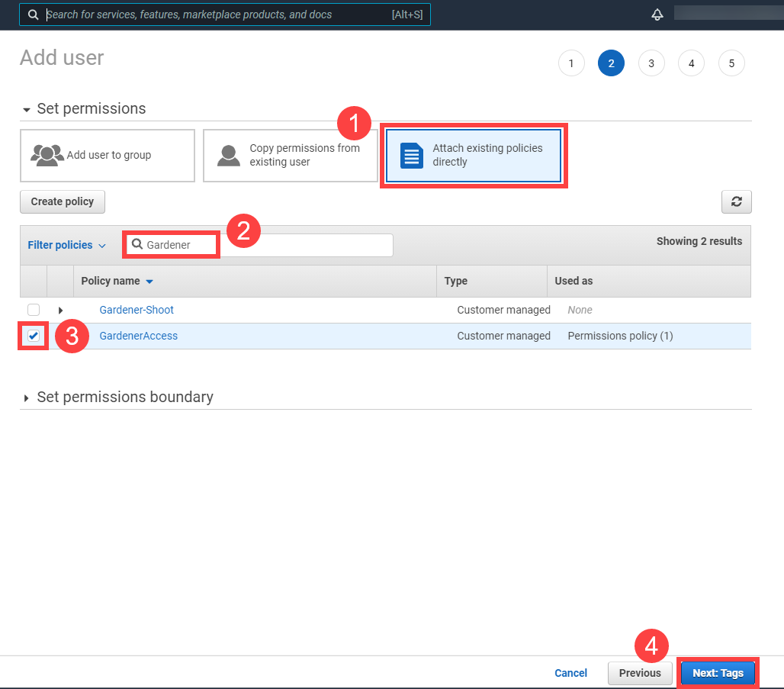
Task: Sort by Policy name column arrow
Action: coord(149,282)
